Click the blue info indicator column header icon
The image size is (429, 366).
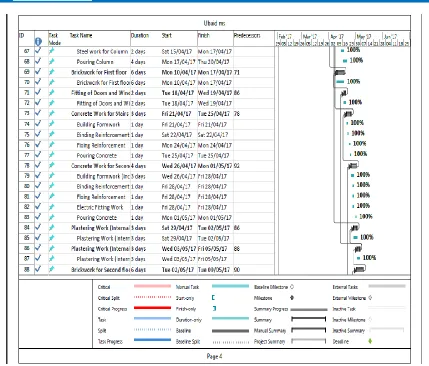point(38,41)
